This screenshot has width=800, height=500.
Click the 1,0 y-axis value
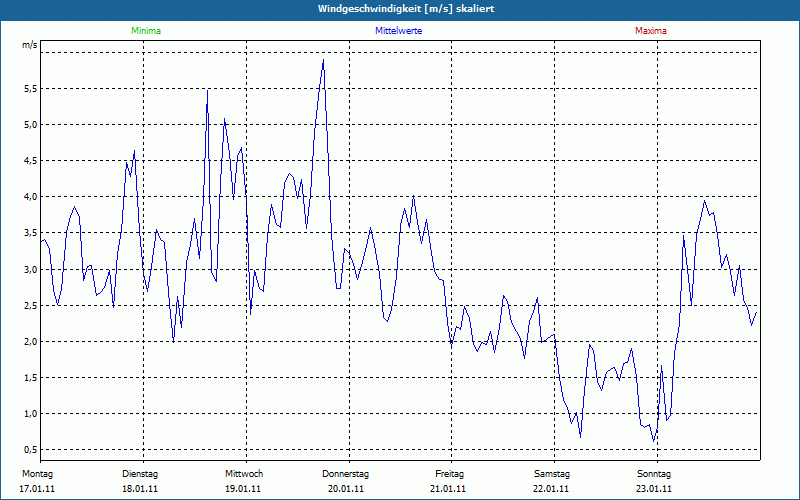(31, 414)
